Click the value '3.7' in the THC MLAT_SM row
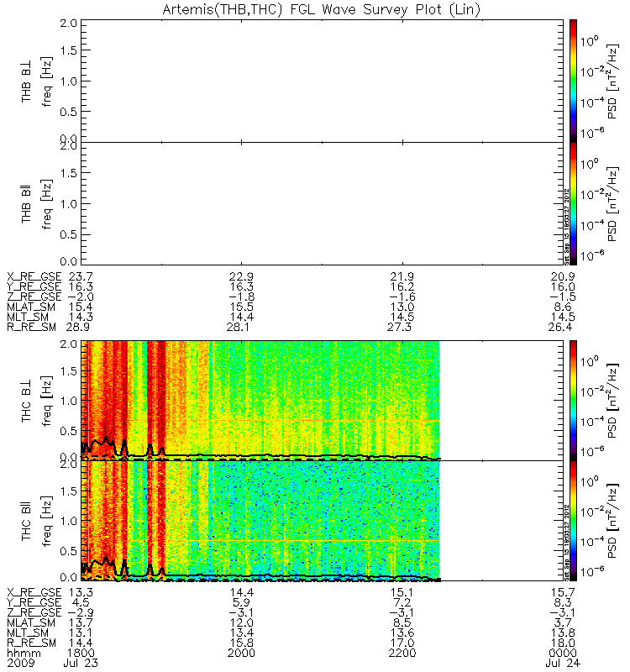Viewport: 630px width, 672px height. (563, 622)
